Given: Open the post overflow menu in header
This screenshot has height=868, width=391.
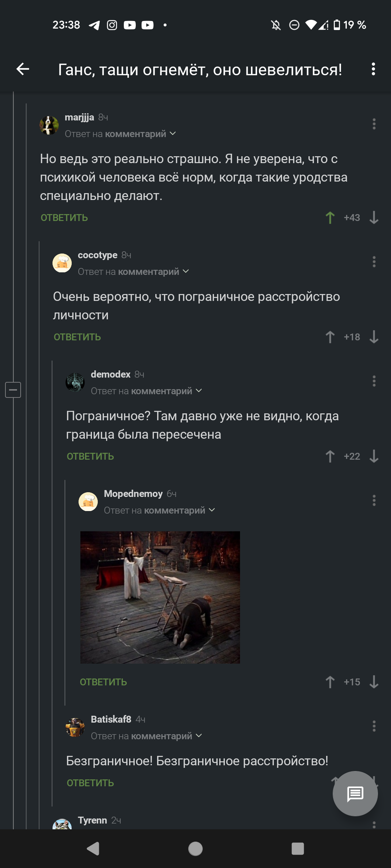Looking at the screenshot, I should point(373,69).
